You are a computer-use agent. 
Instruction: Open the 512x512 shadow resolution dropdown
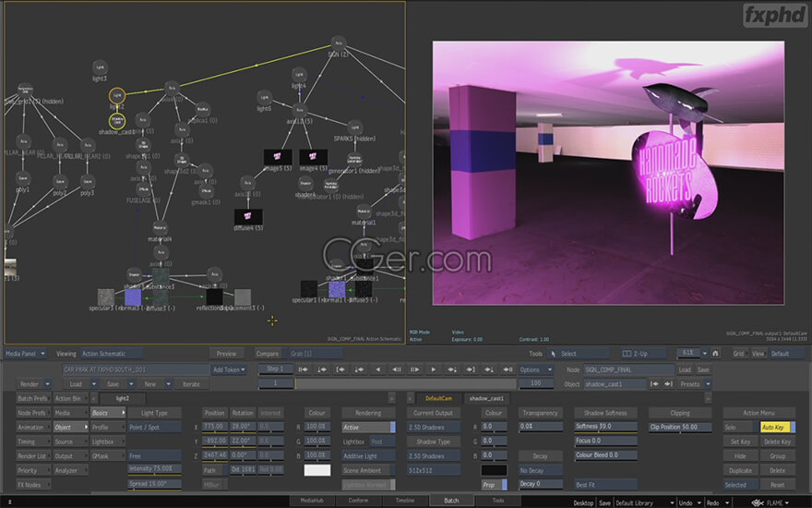click(434, 470)
